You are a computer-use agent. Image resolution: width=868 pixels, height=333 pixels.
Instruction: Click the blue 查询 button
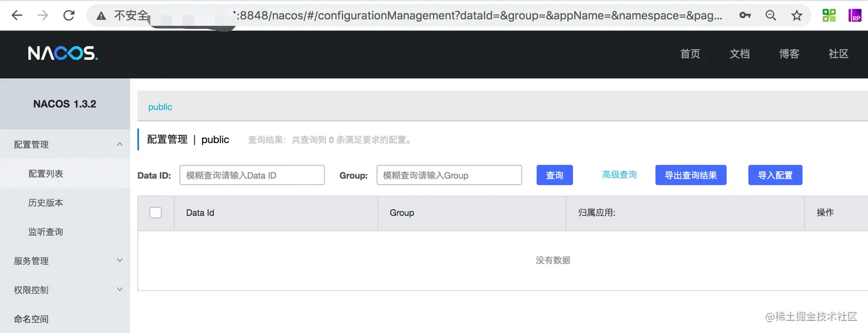tap(555, 175)
